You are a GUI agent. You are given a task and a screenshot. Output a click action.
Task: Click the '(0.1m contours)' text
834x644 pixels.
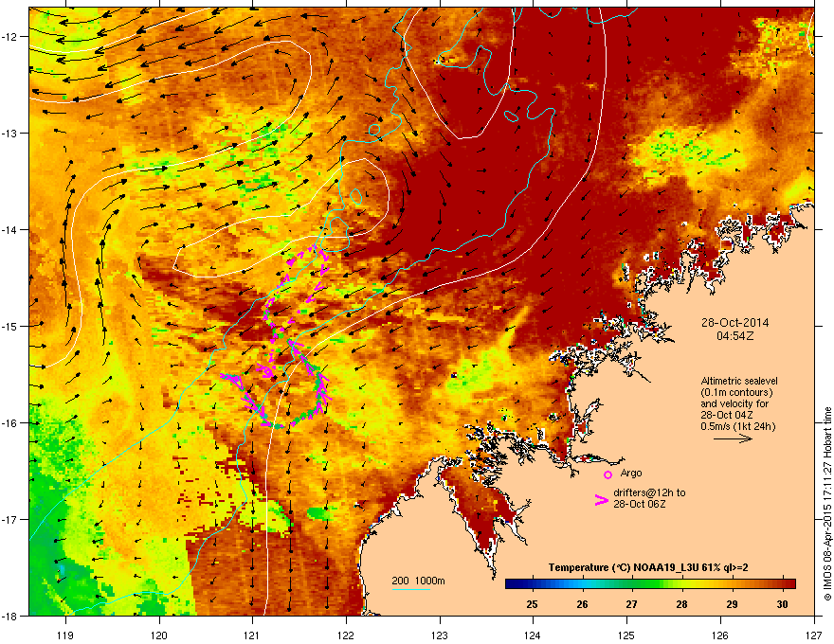pyautogui.click(x=736, y=393)
